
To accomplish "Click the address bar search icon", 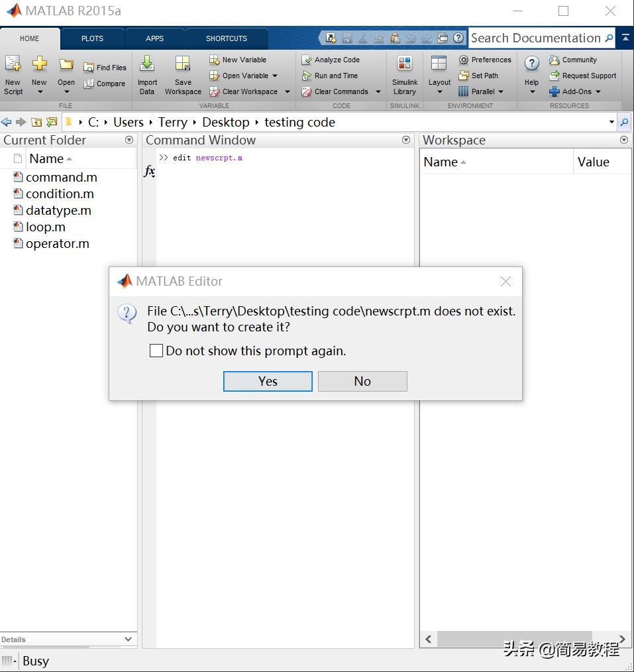I will 624,122.
